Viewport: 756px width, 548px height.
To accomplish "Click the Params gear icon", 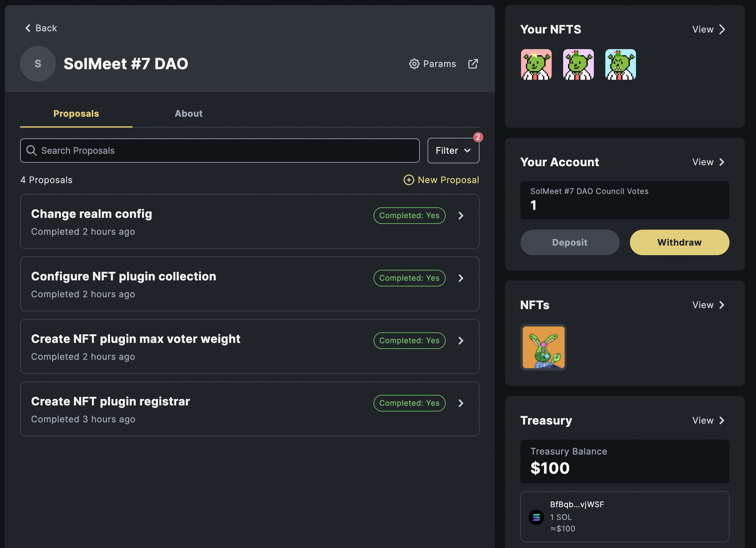I will tap(414, 64).
